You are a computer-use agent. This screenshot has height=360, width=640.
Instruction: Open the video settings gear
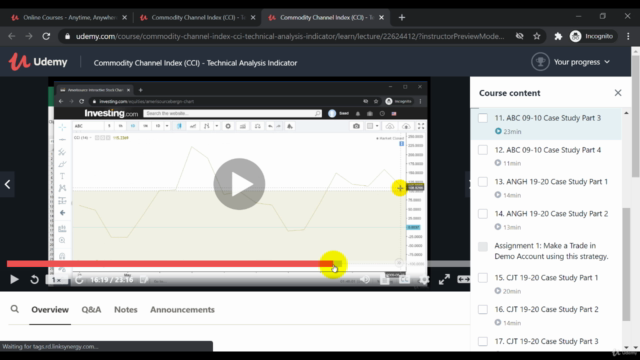click(x=424, y=280)
